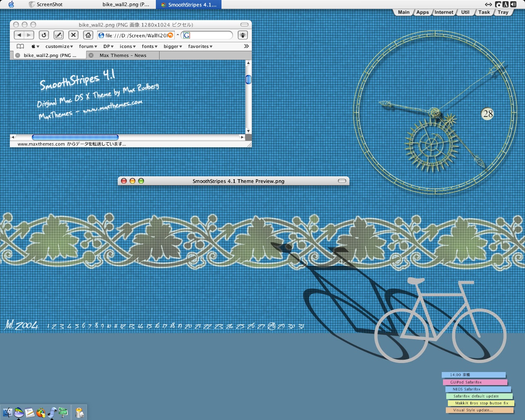Click the Google G search engine icon

187,35
